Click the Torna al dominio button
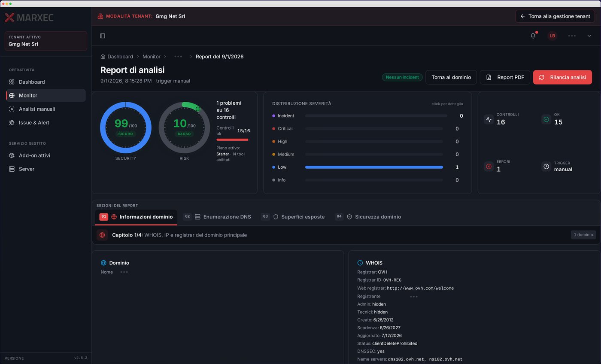Screen dimensions: 601x364 coord(451,77)
